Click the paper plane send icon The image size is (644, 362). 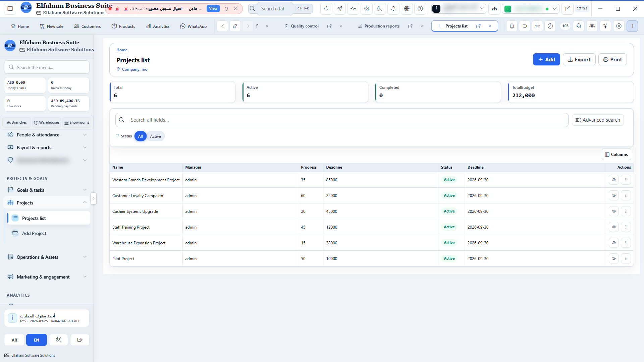pyautogui.click(x=340, y=9)
